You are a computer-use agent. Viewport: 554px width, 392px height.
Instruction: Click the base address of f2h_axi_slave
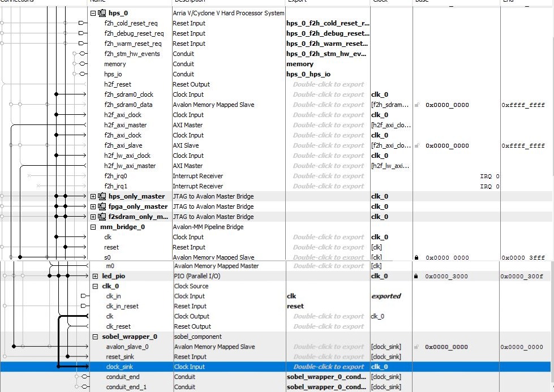click(447, 145)
